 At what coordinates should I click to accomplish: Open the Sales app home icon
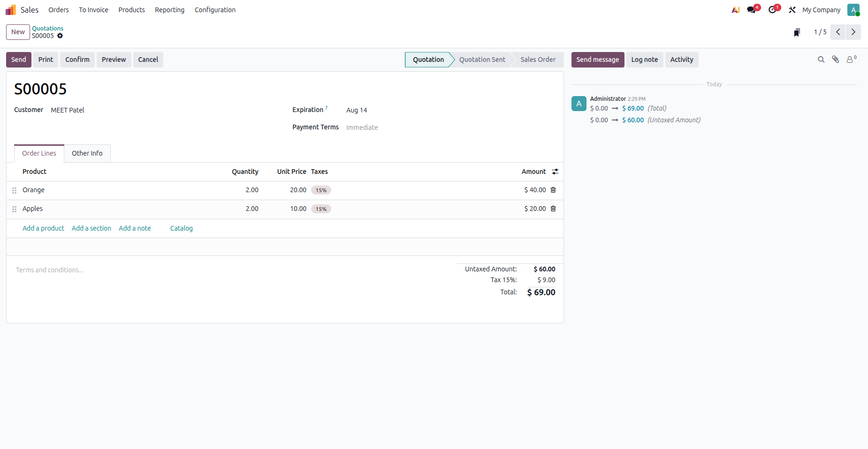pyautogui.click(x=11, y=10)
